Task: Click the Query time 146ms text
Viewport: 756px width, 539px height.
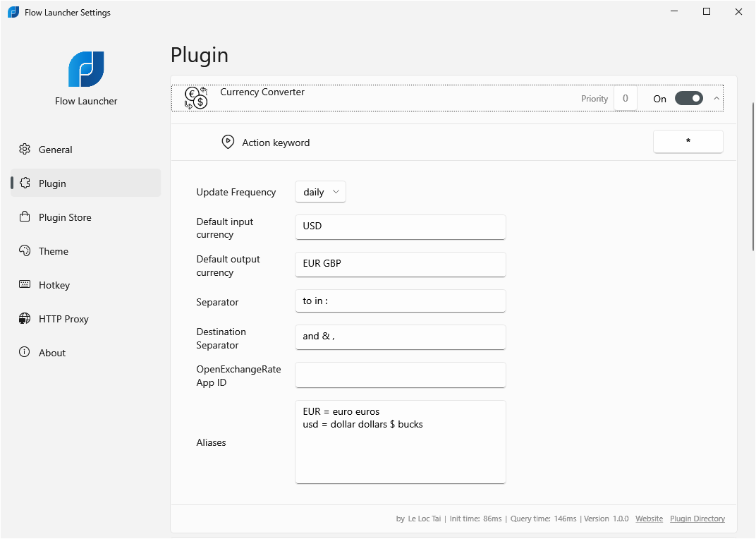Action: [543, 519]
